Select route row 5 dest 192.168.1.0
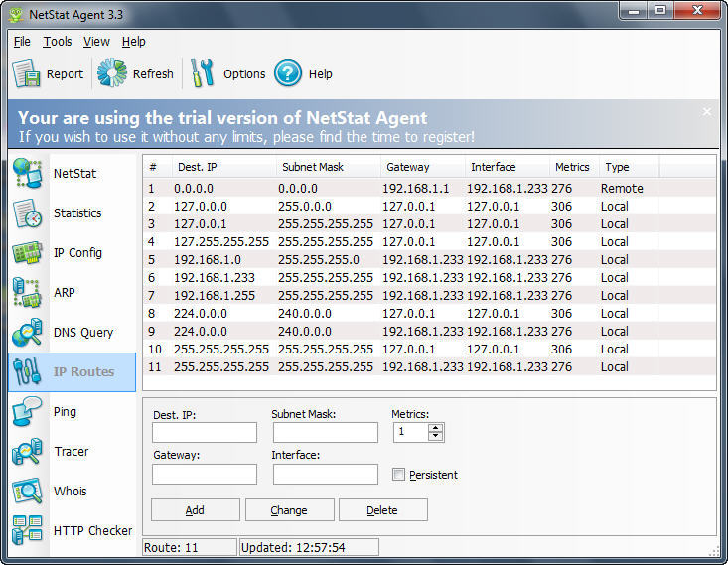728x565 pixels. click(x=429, y=259)
